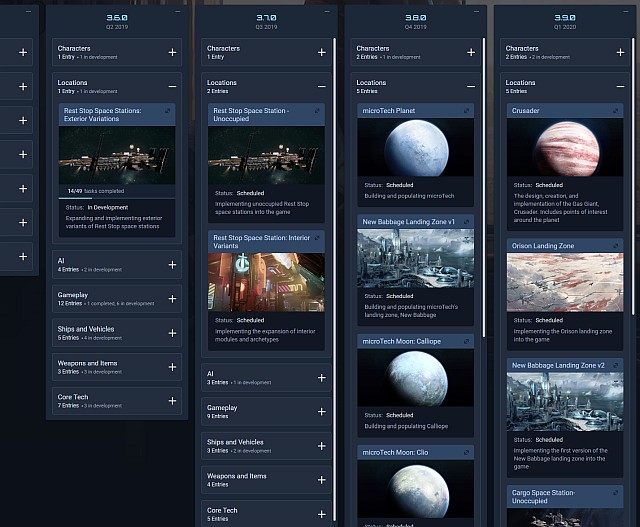Expand Characters section in release 3.8.0
Image resolution: width=640 pixels, height=527 pixels.
click(471, 52)
